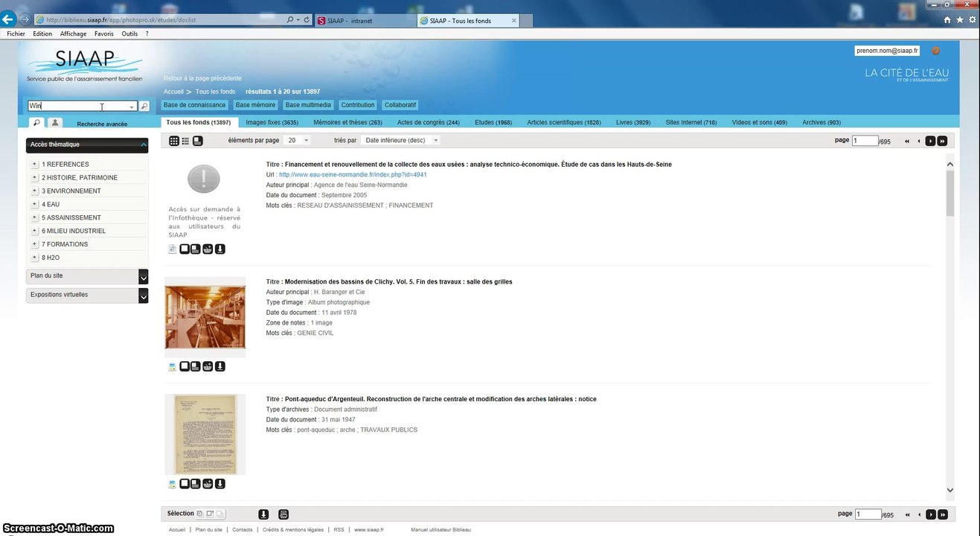
Task: Click the search magnifier button beside the search box
Action: click(x=144, y=106)
